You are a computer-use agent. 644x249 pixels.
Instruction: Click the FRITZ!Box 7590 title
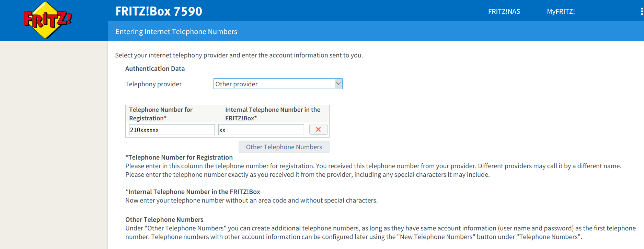click(159, 11)
